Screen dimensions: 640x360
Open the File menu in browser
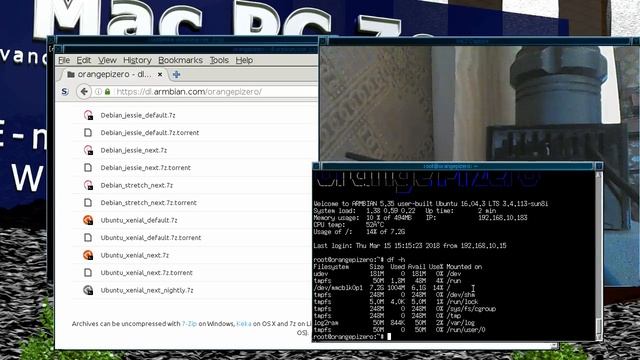[x=64, y=60]
